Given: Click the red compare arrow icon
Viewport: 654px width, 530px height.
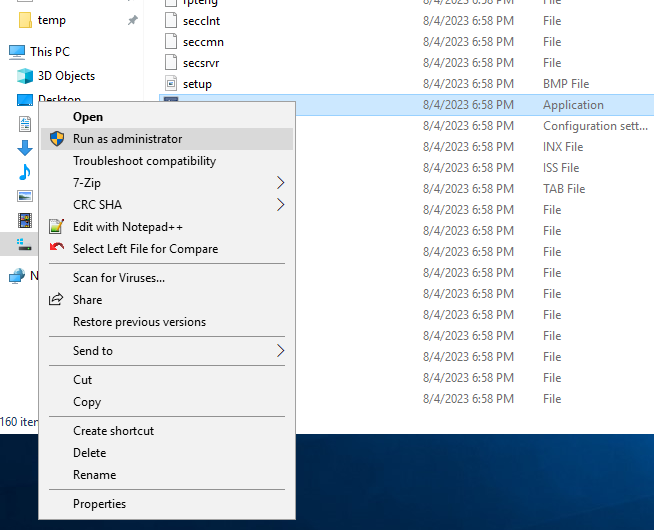Looking at the screenshot, I should [57, 248].
